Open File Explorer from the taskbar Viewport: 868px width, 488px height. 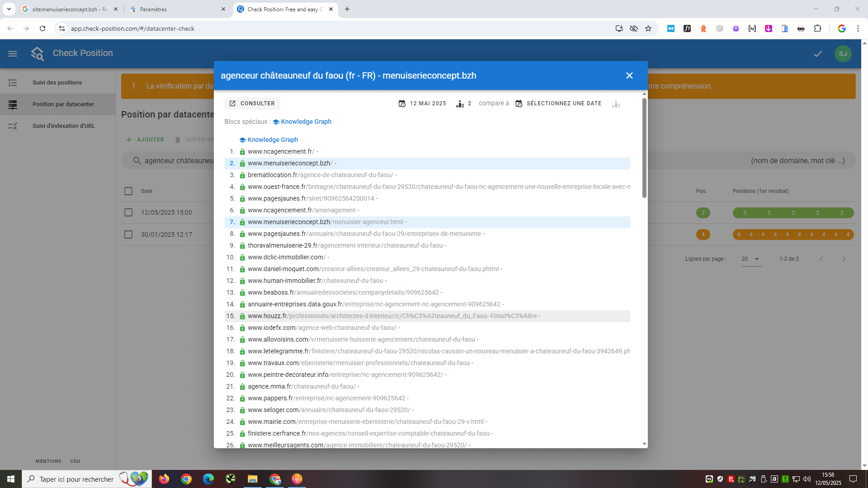pyautogui.click(x=252, y=479)
